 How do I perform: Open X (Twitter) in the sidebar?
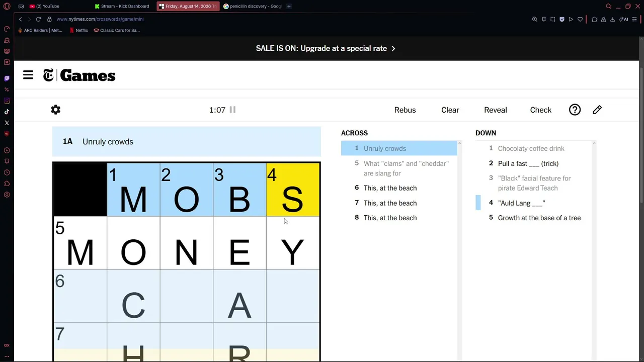tap(7, 123)
